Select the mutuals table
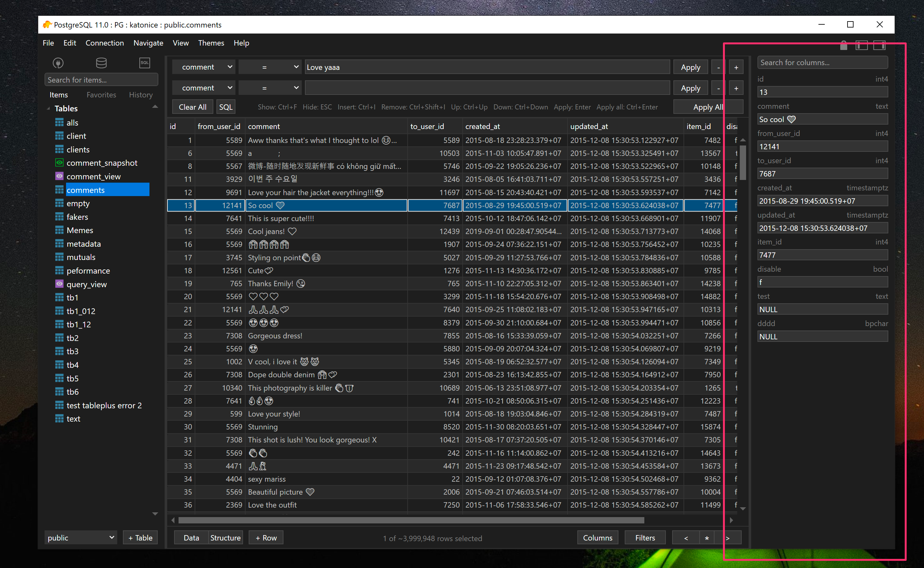Image resolution: width=924 pixels, height=568 pixels. (x=81, y=257)
